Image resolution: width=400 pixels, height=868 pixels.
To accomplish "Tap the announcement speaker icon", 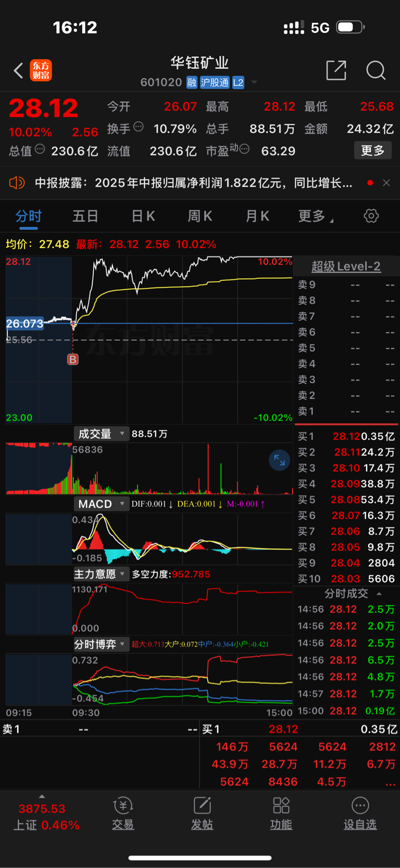I will tap(17, 182).
